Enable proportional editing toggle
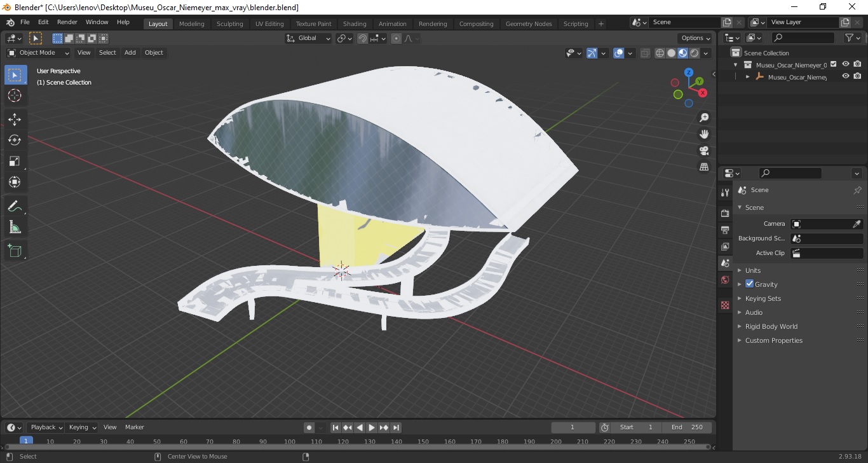The height and width of the screenshot is (463, 868). pos(396,38)
